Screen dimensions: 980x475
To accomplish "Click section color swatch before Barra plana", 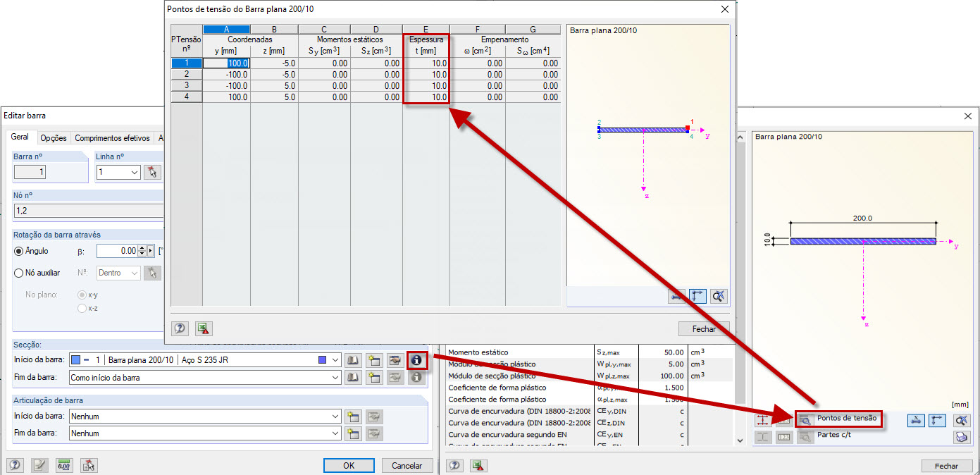I will tap(76, 360).
